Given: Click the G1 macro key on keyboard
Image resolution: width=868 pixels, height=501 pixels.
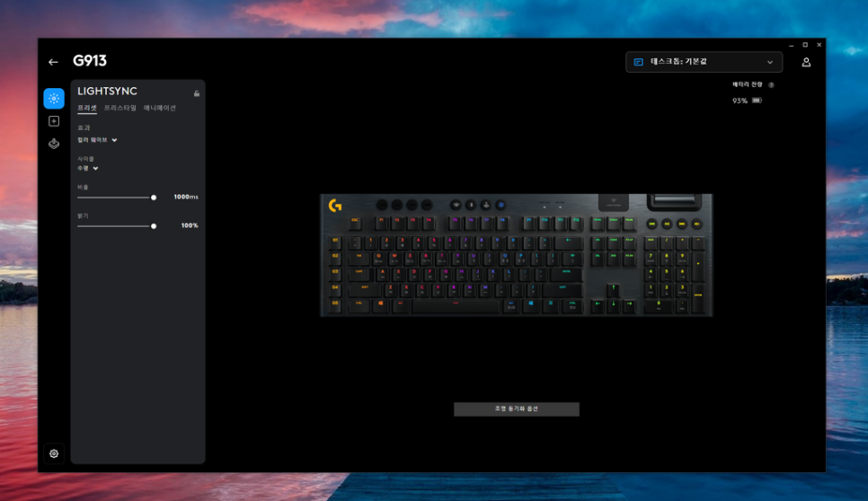Looking at the screenshot, I should [x=335, y=242].
